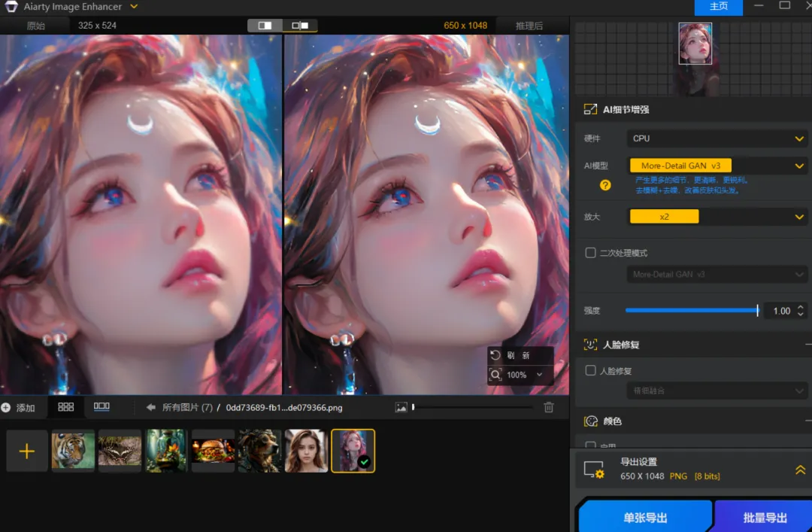Switch to side-by-side split view mode

(x=265, y=26)
